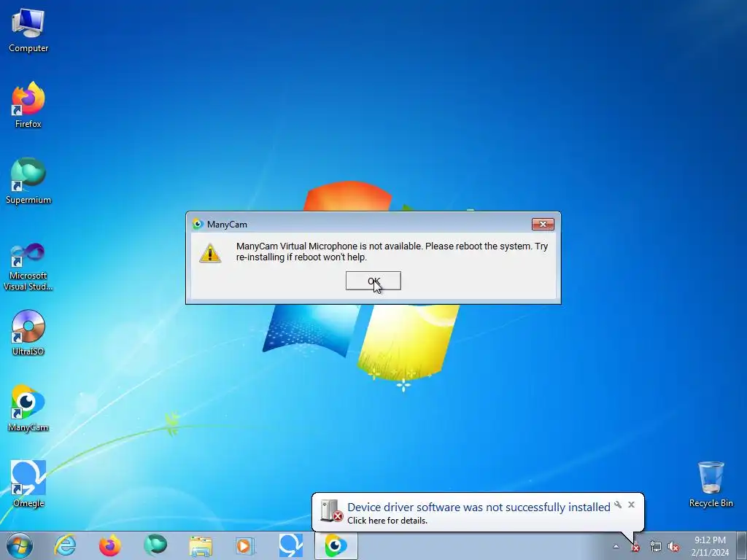
Task: Click the device error icon in balloon
Action: (x=331, y=510)
